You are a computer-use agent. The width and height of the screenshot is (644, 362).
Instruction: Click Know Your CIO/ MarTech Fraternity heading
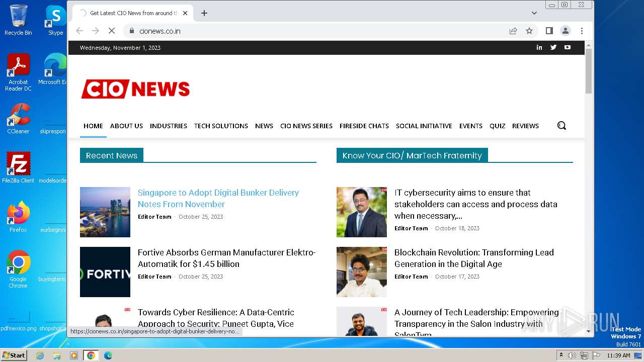pyautogui.click(x=412, y=155)
